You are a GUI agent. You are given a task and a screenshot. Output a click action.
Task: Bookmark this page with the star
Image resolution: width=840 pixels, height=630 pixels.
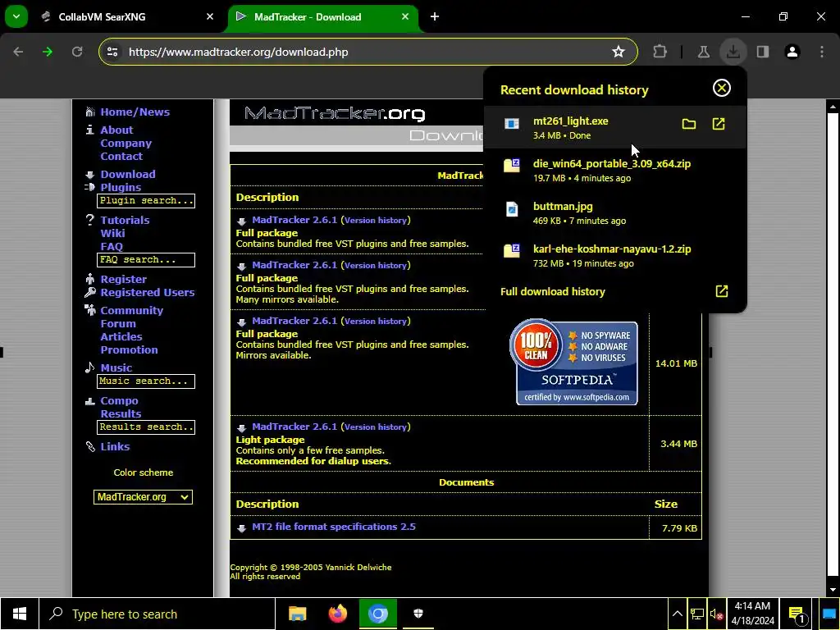619,52
